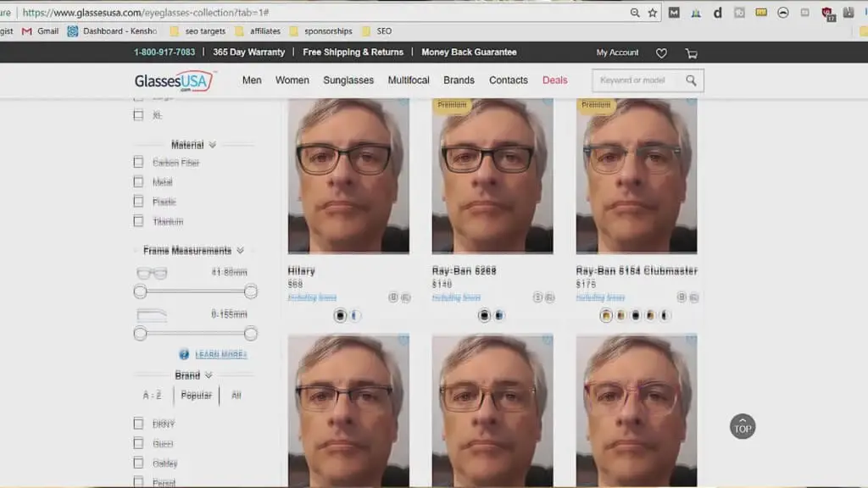Click the TOP back-to-top button

point(742,427)
